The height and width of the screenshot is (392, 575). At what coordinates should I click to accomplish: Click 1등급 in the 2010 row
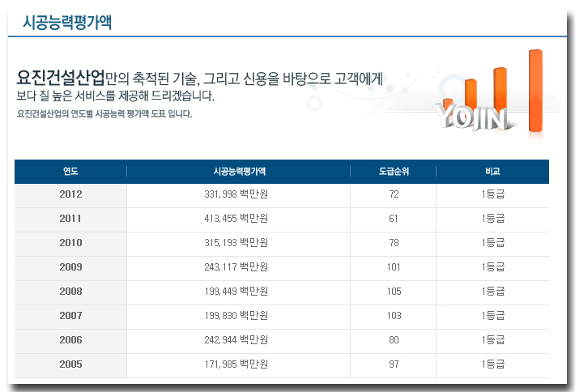coord(493,243)
